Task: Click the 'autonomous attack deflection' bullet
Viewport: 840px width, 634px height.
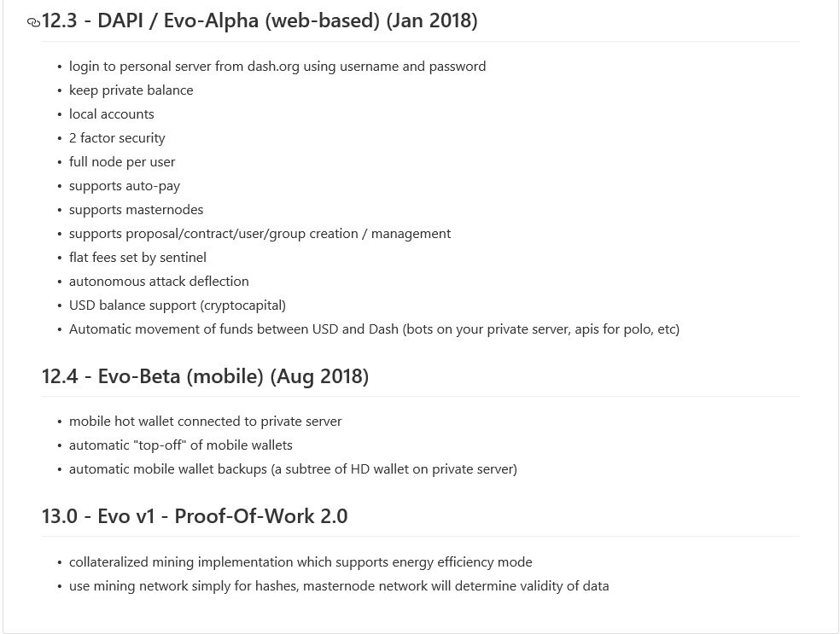Action: pyautogui.click(x=159, y=282)
